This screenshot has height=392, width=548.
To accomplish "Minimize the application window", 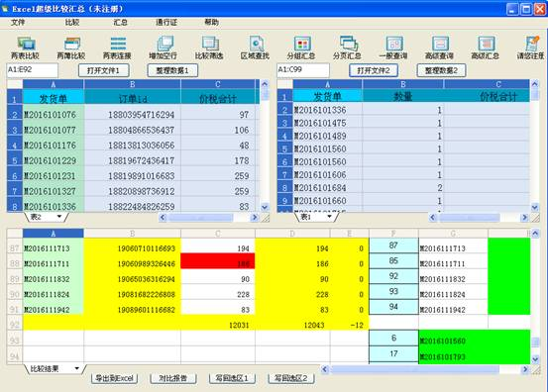I will pos(512,9).
